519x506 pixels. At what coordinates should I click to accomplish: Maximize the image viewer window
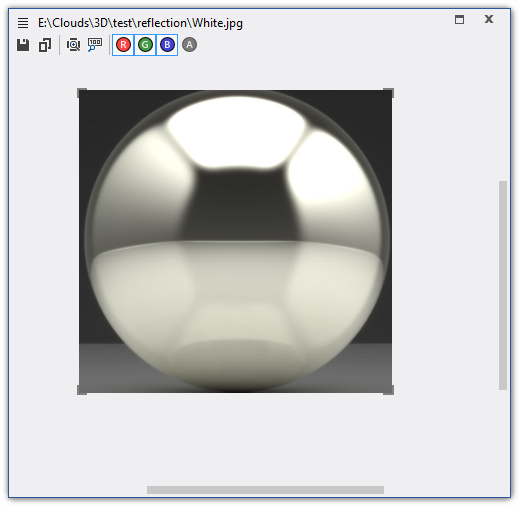point(459,19)
